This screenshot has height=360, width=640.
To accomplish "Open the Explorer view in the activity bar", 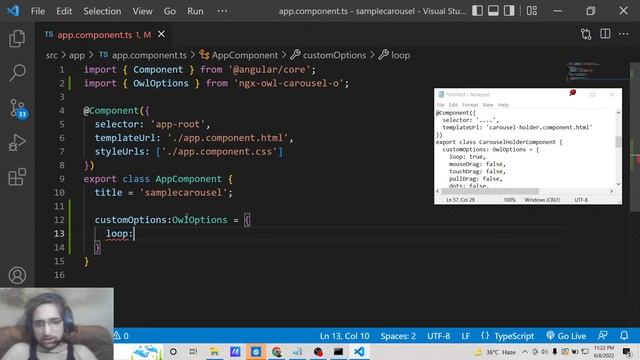I will point(17,38).
